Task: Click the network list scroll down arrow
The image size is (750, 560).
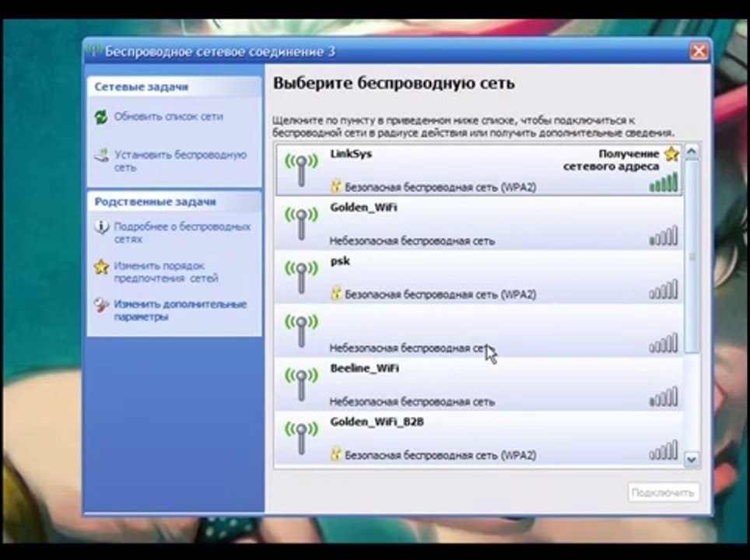Action: click(692, 460)
